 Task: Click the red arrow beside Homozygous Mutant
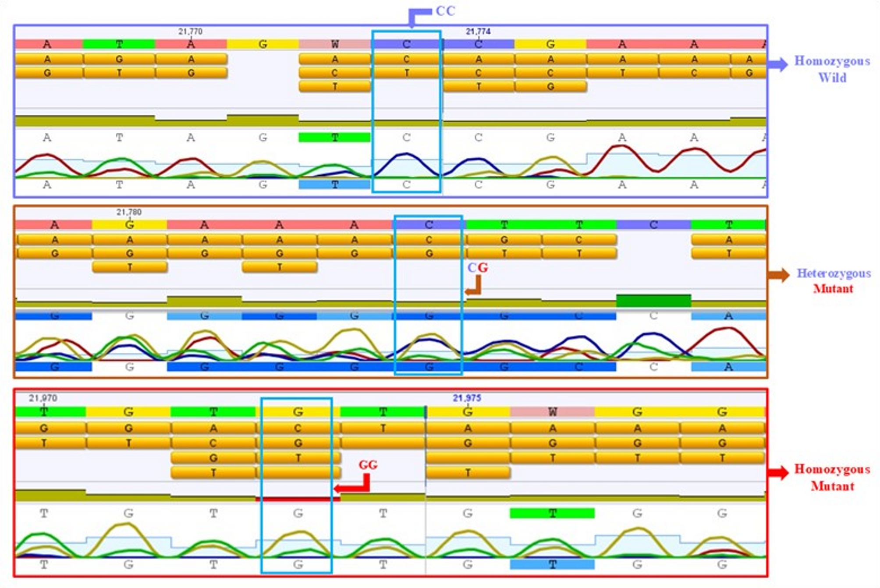(x=778, y=473)
